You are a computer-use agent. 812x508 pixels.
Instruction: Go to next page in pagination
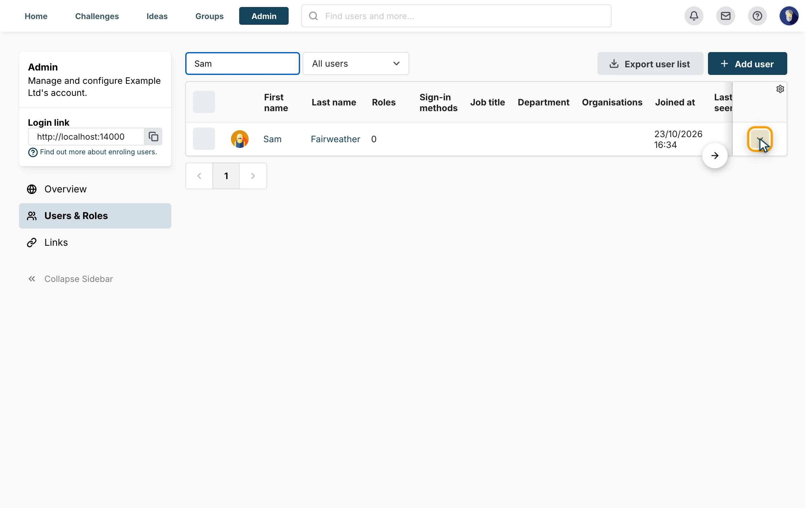tap(253, 176)
